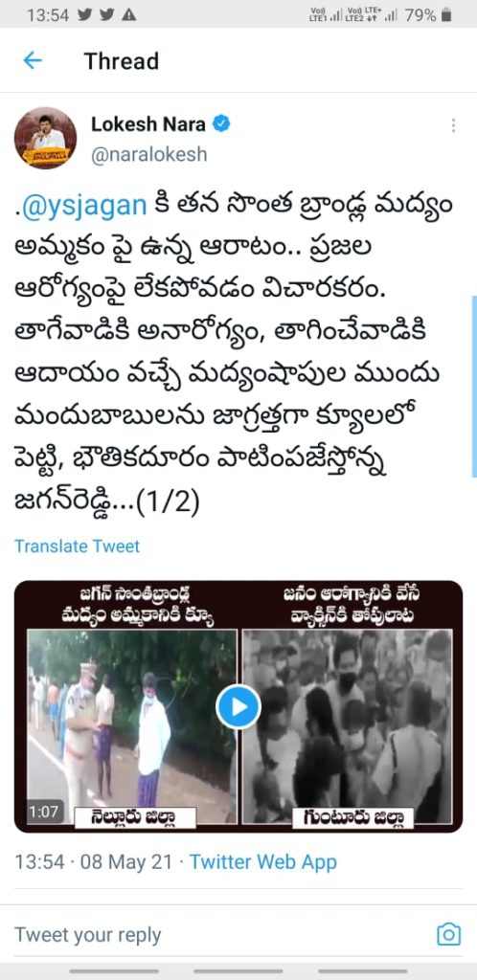Tap the 1:07 video duration badge
The height and width of the screenshot is (980, 477).
(x=44, y=812)
